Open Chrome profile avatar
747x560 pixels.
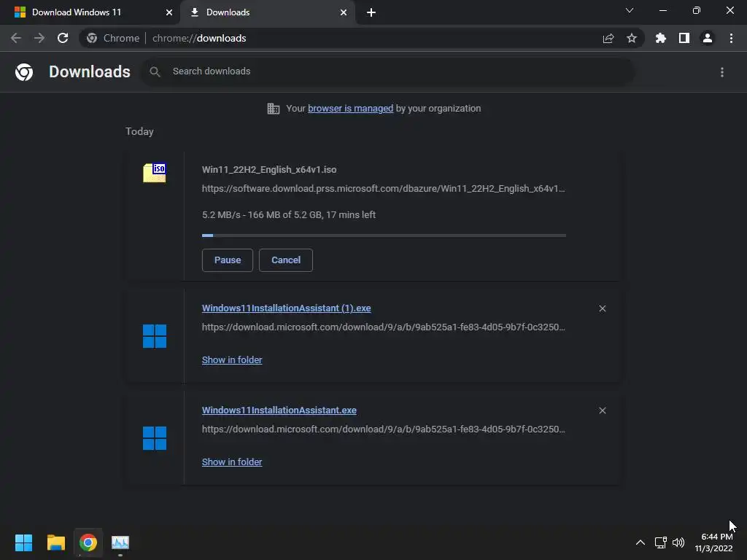tap(708, 38)
